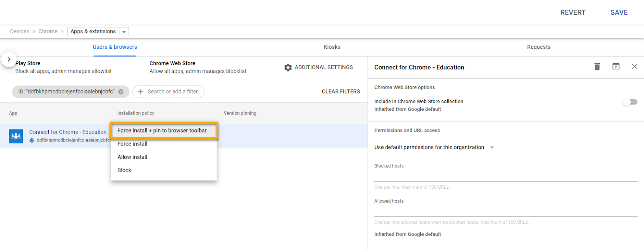This screenshot has height=250, width=644.
Task: Click the App column header
Action: click(x=13, y=113)
